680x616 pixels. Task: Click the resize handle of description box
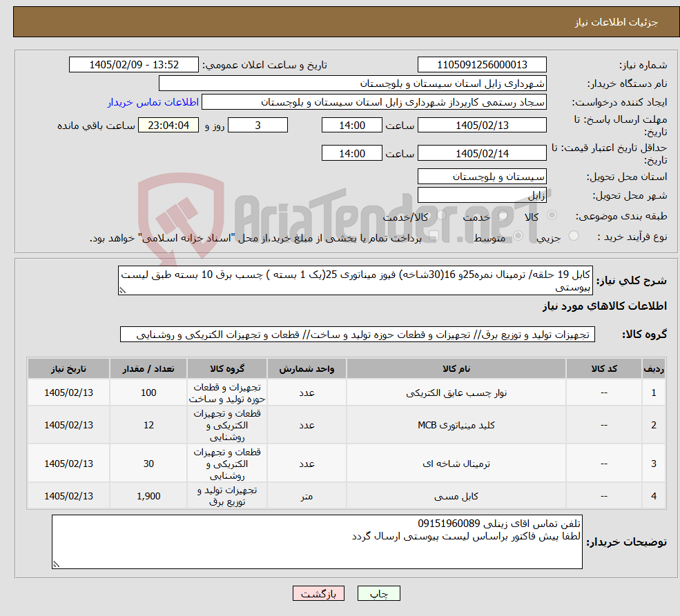tap(122, 290)
